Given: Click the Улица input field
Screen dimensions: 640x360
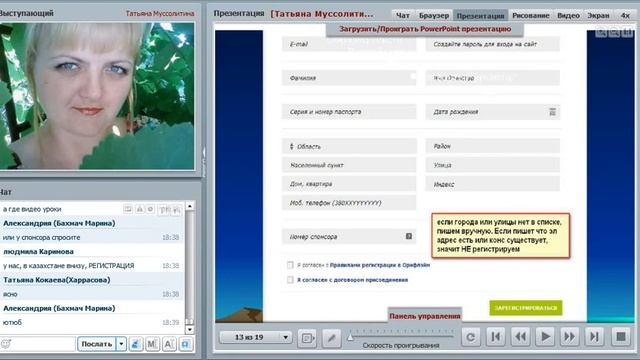Looking at the screenshot, I should [493, 165].
